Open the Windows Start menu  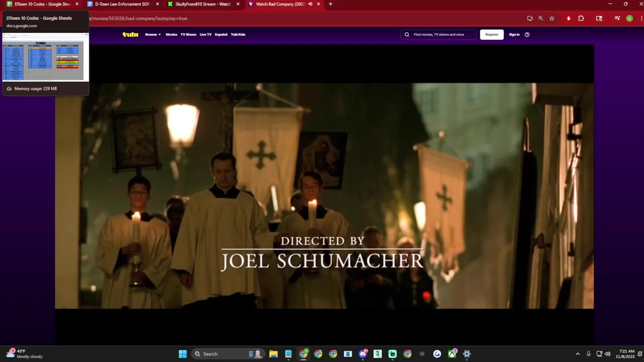(x=183, y=354)
